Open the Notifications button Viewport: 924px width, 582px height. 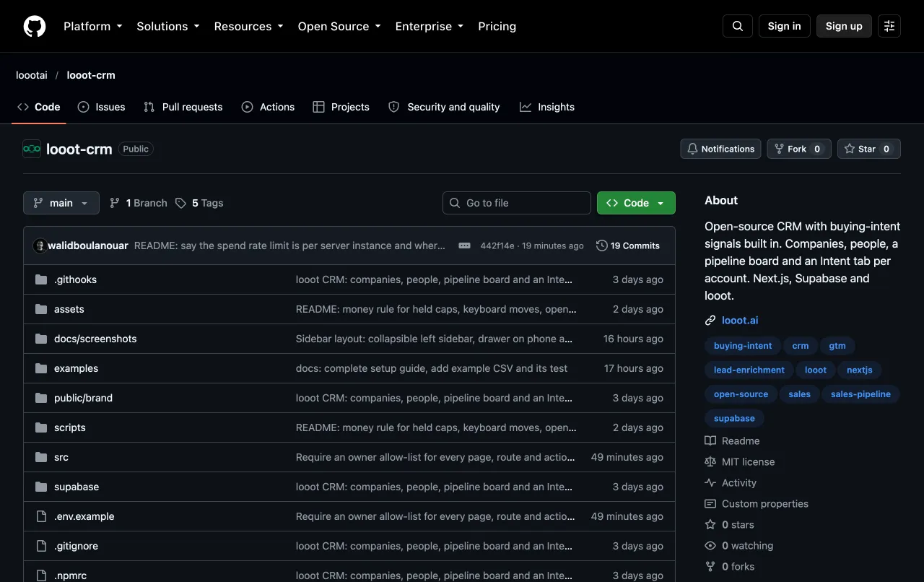[x=720, y=149]
